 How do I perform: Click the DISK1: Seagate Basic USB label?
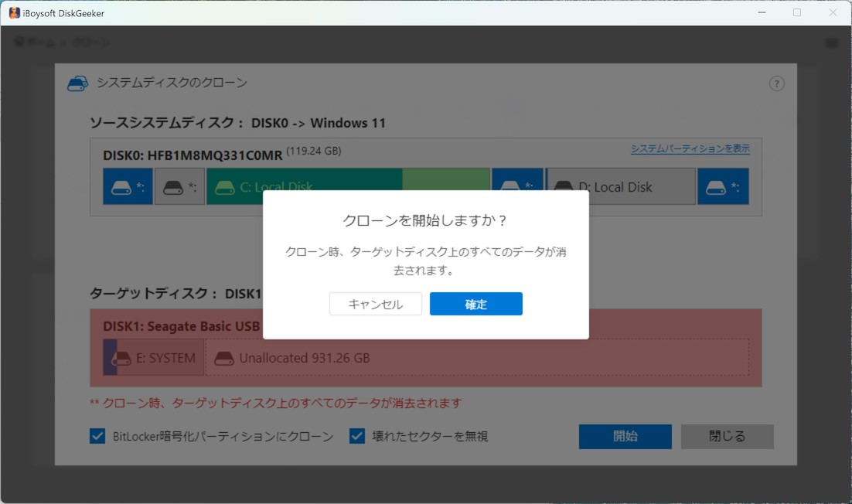[182, 326]
